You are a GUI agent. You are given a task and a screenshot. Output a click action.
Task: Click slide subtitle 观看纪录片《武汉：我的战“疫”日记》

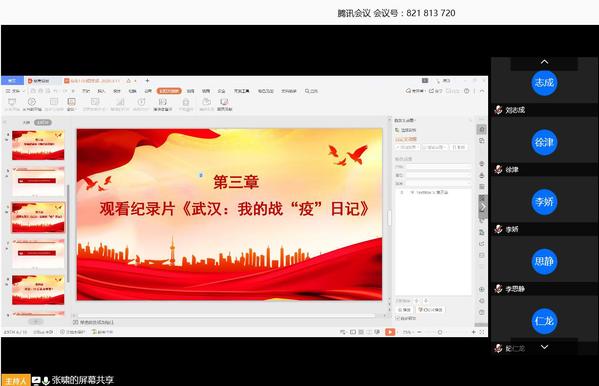click(x=234, y=209)
